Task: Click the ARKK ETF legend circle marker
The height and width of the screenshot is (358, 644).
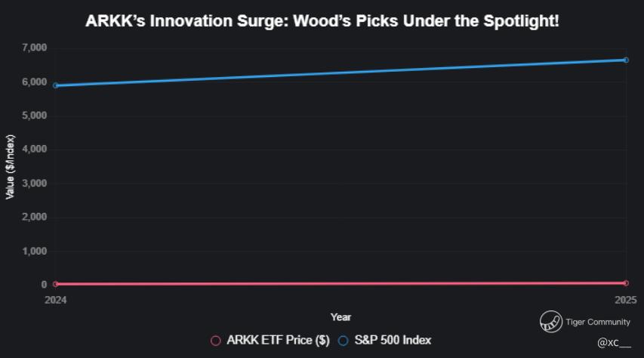Action: [216, 341]
